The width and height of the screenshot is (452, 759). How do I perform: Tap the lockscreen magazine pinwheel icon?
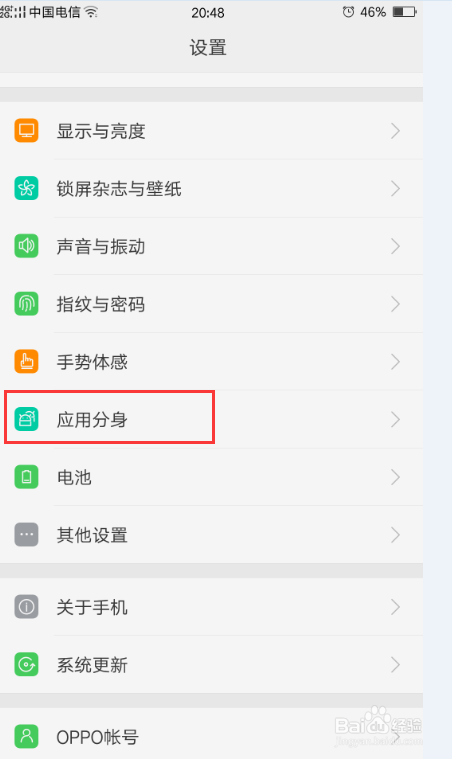pyautogui.click(x=26, y=188)
